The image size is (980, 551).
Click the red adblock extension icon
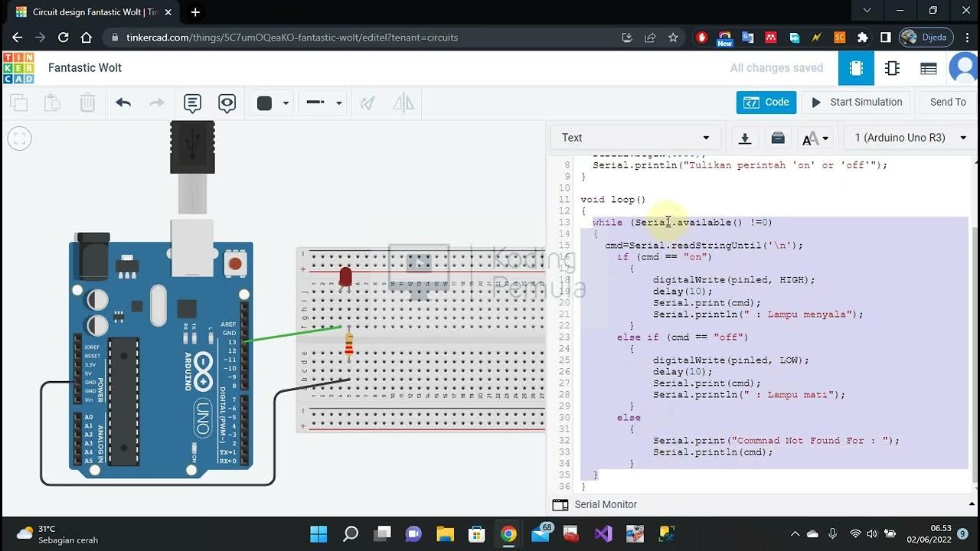point(702,37)
